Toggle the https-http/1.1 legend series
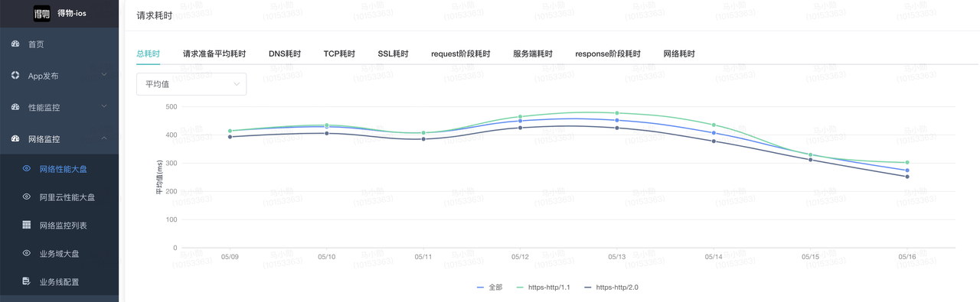Image resolution: width=980 pixels, height=302 pixels. pyautogui.click(x=543, y=287)
